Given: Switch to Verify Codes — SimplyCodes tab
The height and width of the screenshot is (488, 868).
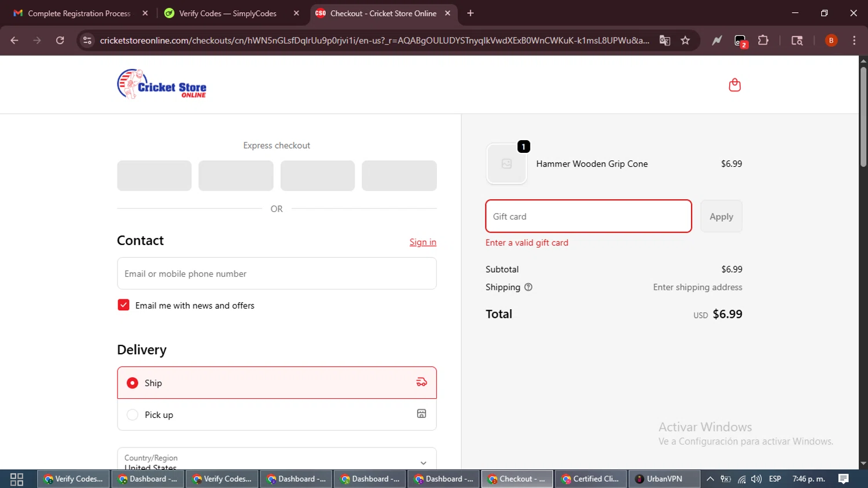Looking at the screenshot, I should (231, 13).
